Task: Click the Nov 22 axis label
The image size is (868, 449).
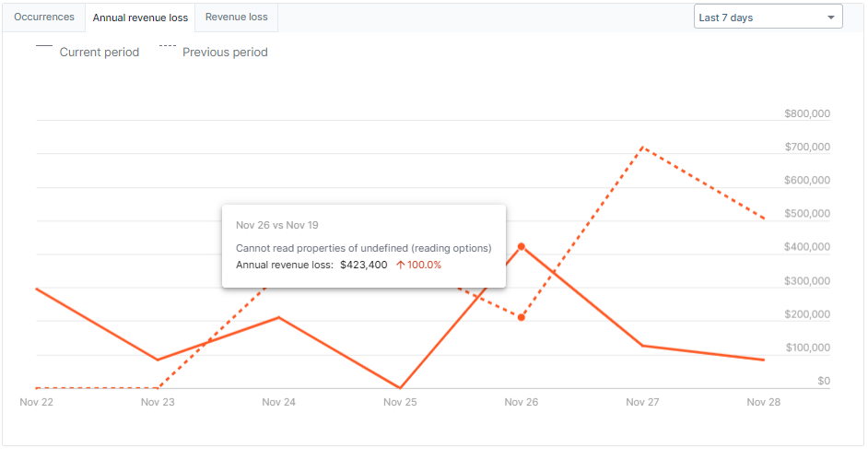Action: 37,402
